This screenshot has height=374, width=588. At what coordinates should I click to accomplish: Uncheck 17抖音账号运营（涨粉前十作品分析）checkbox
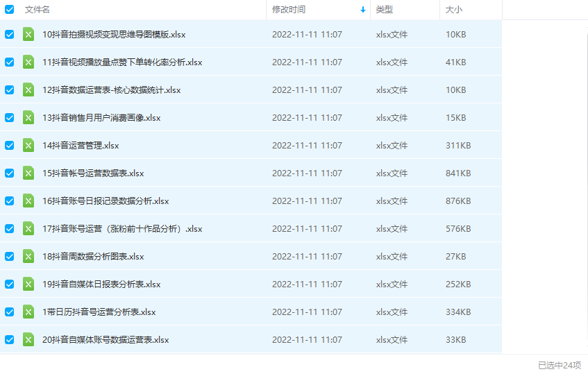point(10,228)
